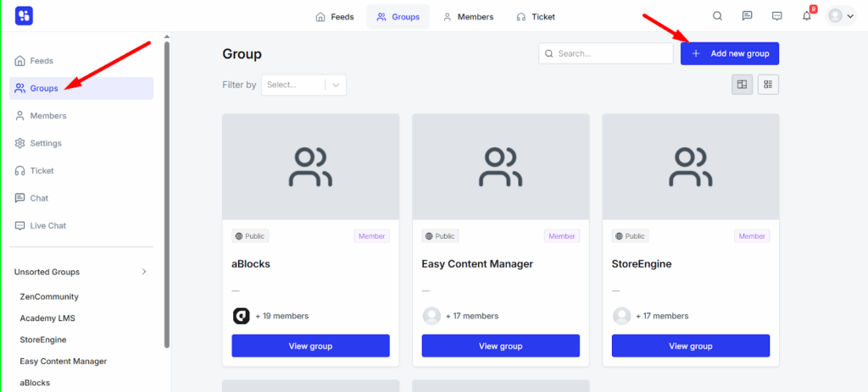Select Groups in the left sidebar
Viewport: 868px width, 392px height.
click(x=81, y=88)
